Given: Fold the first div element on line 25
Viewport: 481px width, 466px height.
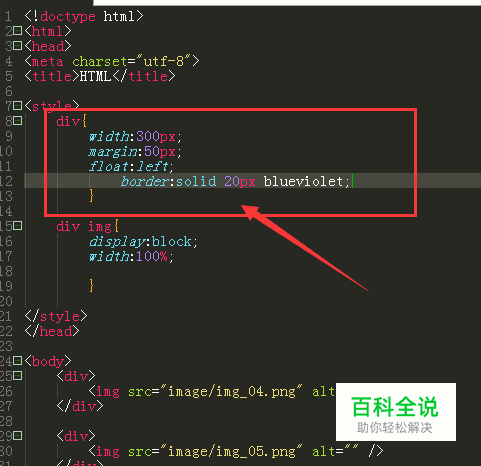Looking at the screenshot, I should point(18,376).
